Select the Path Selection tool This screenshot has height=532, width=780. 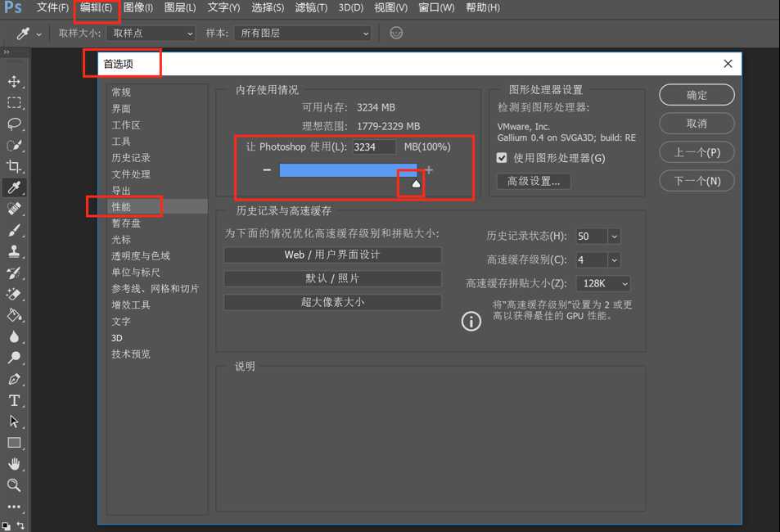click(14, 422)
